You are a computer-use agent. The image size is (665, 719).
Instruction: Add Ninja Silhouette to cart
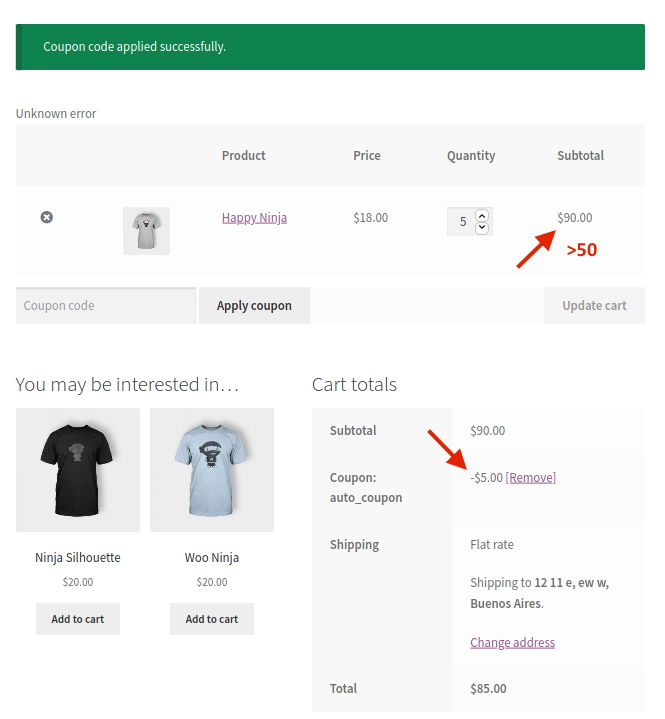pyautogui.click(x=78, y=619)
